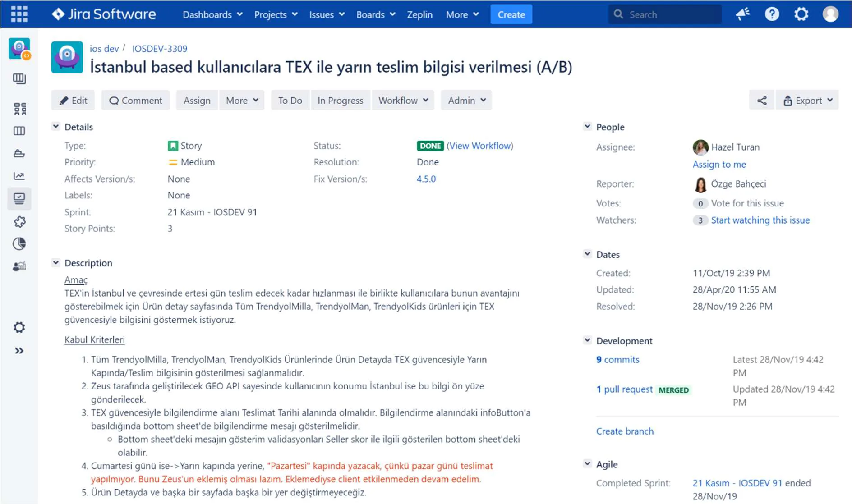
Task: Open the IOSDEV-3309 issue key link
Action: point(160,49)
